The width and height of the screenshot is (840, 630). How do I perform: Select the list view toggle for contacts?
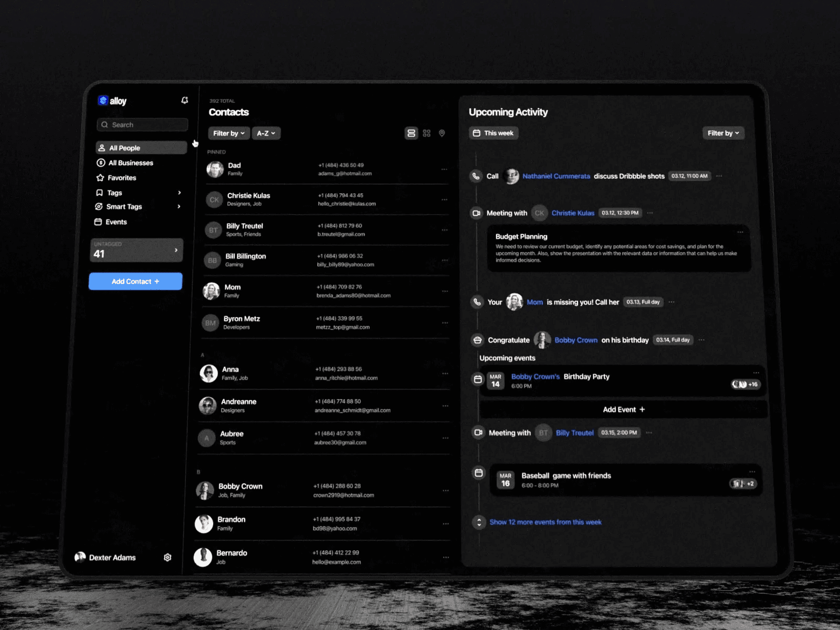(x=411, y=133)
